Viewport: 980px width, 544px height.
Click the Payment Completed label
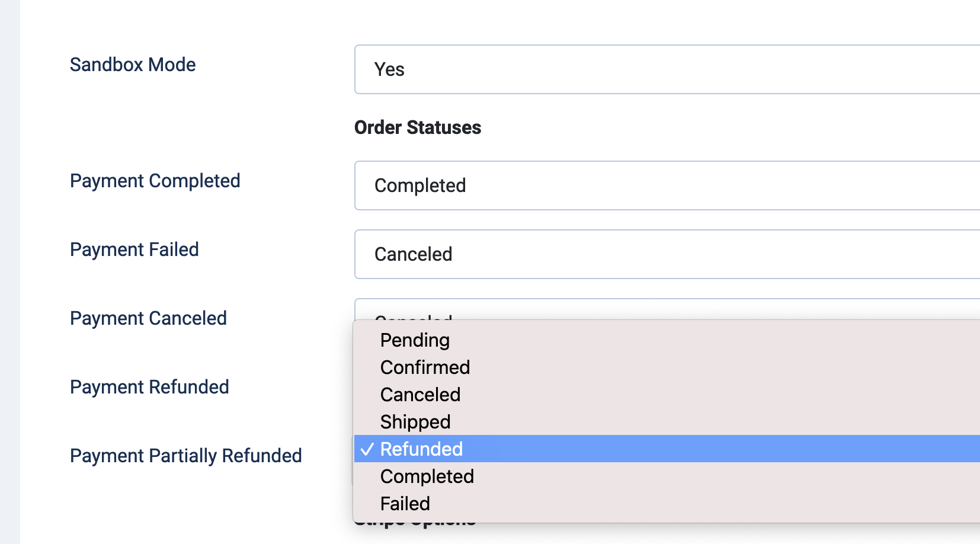pyautogui.click(x=155, y=181)
